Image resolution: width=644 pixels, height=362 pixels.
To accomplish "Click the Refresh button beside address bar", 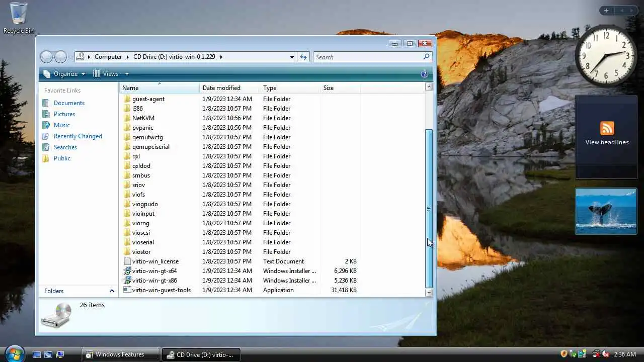I will point(303,57).
